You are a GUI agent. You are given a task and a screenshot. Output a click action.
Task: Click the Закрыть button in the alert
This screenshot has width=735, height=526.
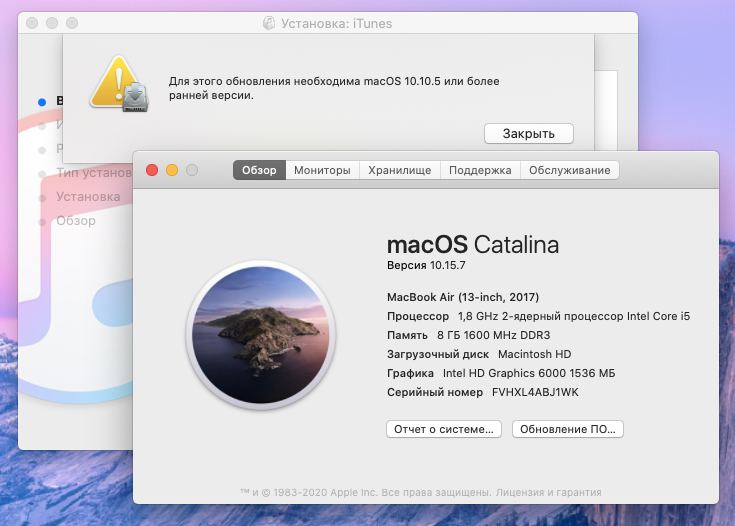[x=528, y=134]
